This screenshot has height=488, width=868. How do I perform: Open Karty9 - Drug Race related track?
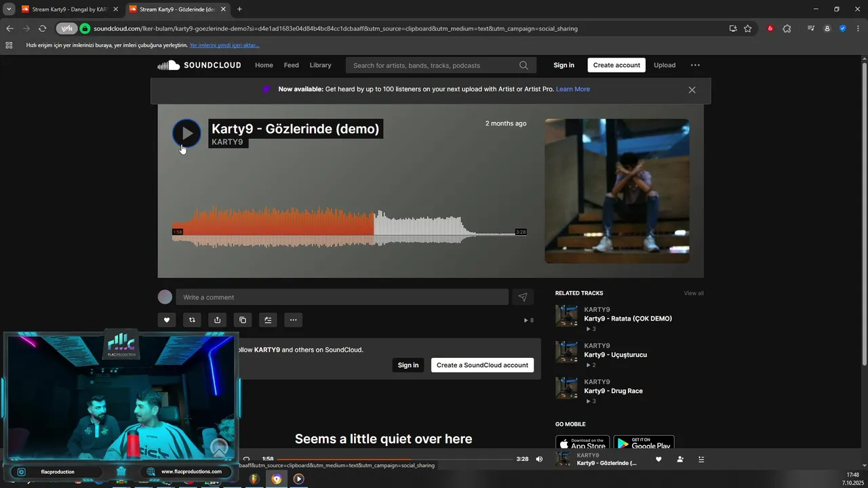(x=613, y=391)
